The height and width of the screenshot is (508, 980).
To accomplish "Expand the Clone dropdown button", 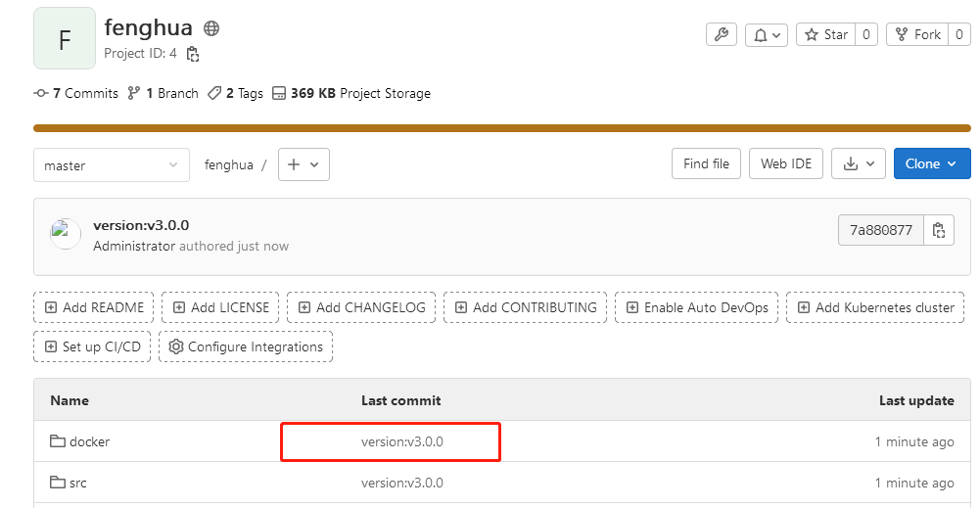I will click(x=931, y=164).
